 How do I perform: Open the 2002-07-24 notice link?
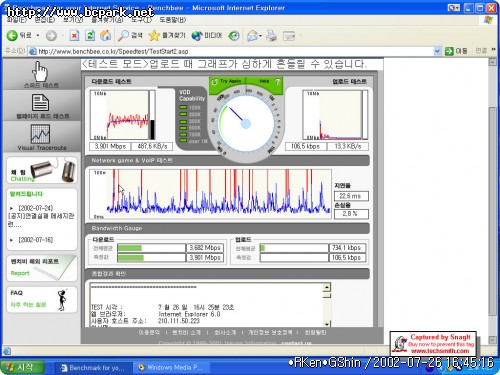36,208
